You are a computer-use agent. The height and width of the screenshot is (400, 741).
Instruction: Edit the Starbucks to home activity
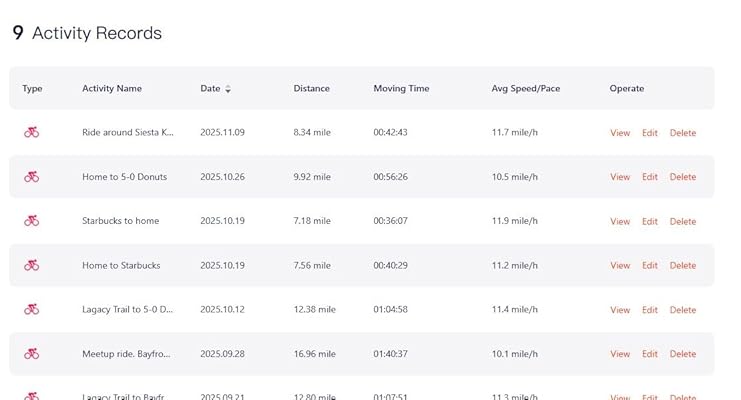click(650, 222)
